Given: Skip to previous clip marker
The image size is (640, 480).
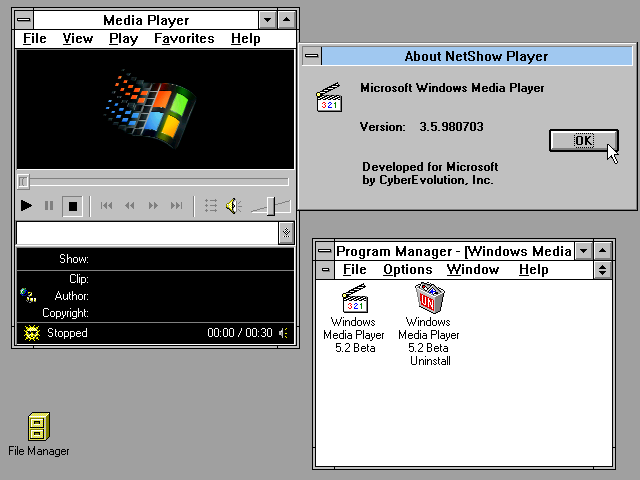Looking at the screenshot, I should pos(107,206).
